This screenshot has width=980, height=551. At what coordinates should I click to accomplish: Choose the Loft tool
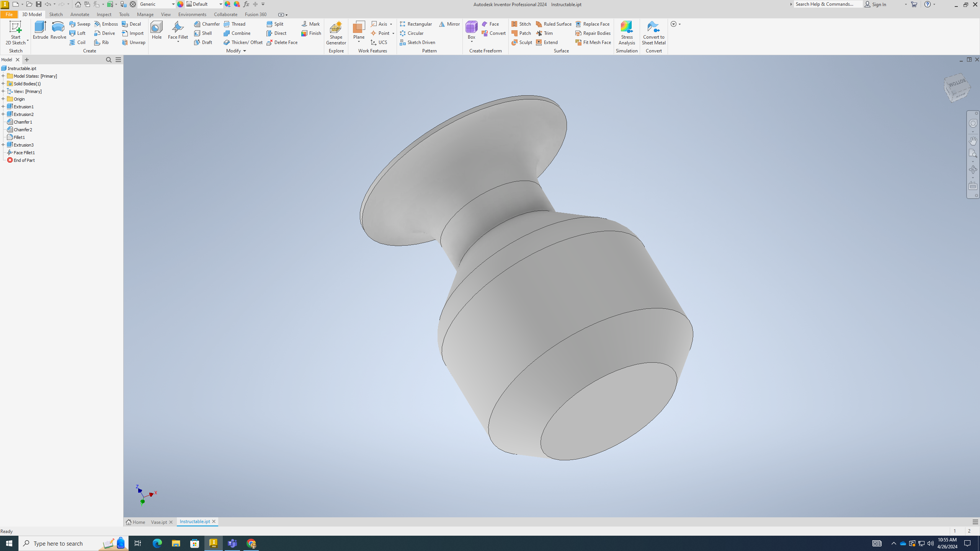[x=78, y=33]
